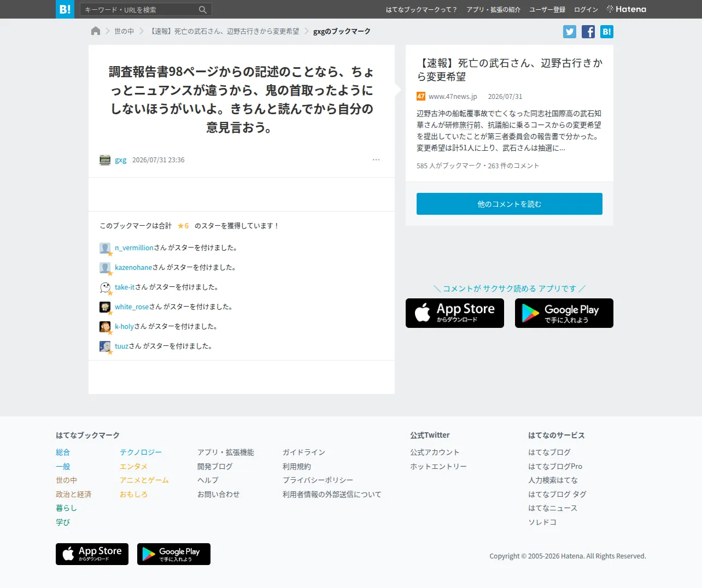Open footer link プライバシーポリシー
Screen dimensions: 702x588
[x=318, y=480]
